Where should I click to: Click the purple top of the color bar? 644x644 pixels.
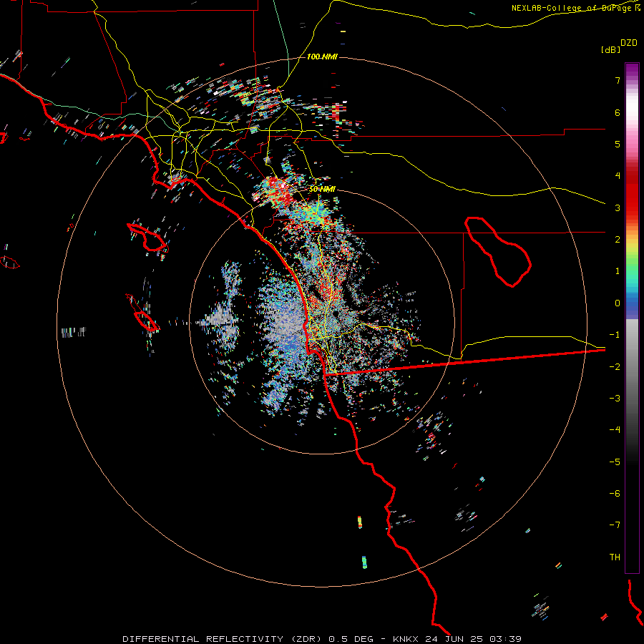pos(632,70)
